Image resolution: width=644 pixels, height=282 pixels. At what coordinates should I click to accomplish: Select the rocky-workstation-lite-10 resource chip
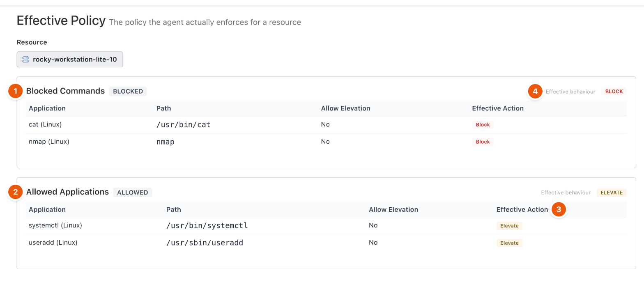(70, 60)
